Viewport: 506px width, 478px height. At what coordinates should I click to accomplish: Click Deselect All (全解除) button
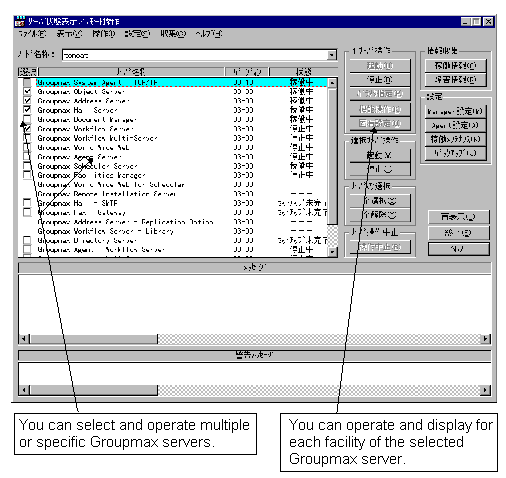pyautogui.click(x=380, y=215)
